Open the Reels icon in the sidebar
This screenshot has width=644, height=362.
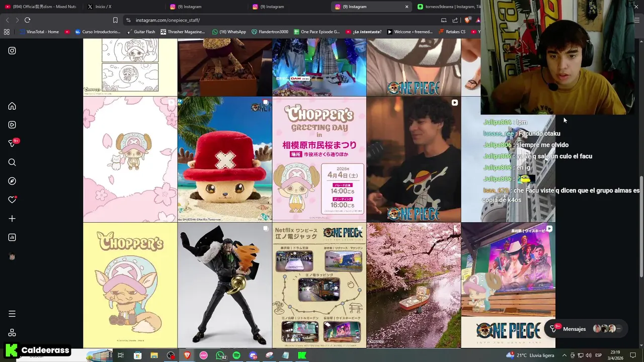point(12,125)
